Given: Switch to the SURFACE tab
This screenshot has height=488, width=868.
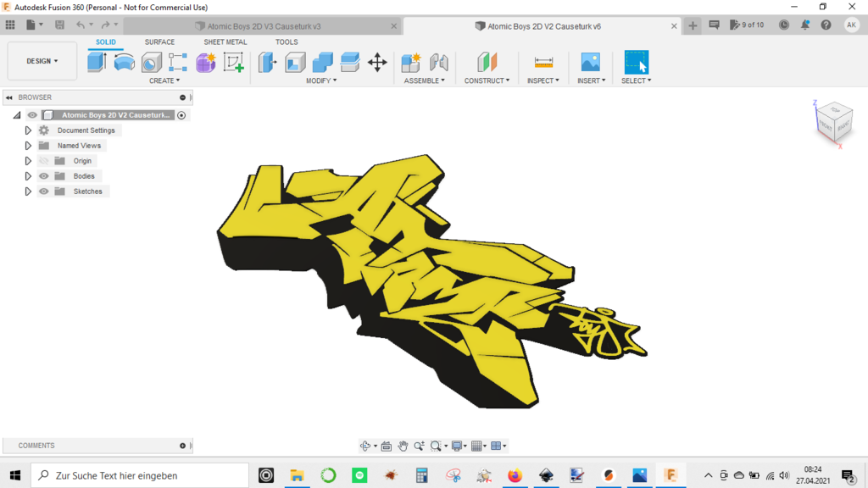Looking at the screenshot, I should click(159, 42).
